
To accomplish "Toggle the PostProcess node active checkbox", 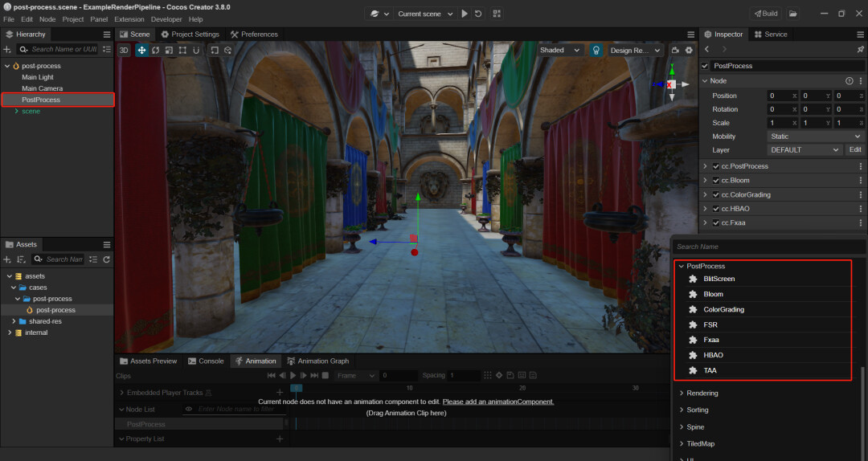I will [x=706, y=66].
